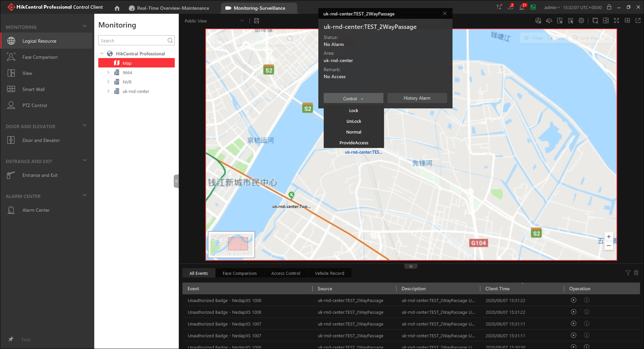Click the hexagon alarm settings toolbar icon
Screen dimensions: 644x349
[x=538, y=21]
